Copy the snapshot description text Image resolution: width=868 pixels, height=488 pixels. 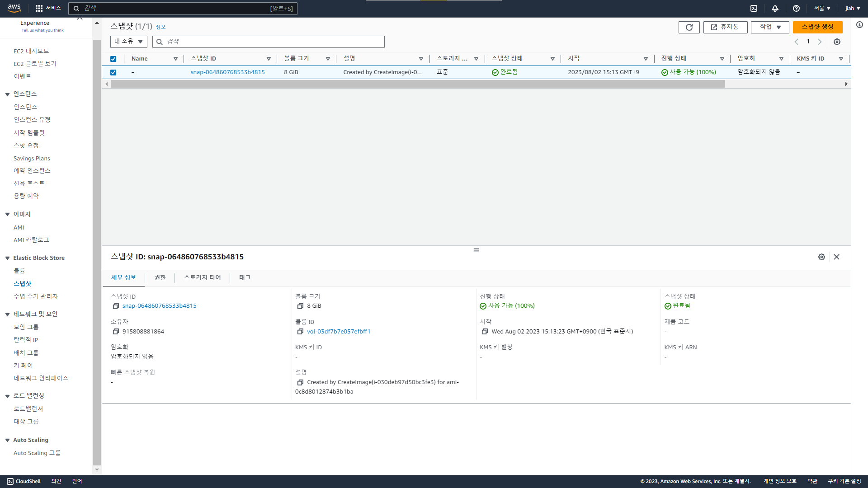300,382
